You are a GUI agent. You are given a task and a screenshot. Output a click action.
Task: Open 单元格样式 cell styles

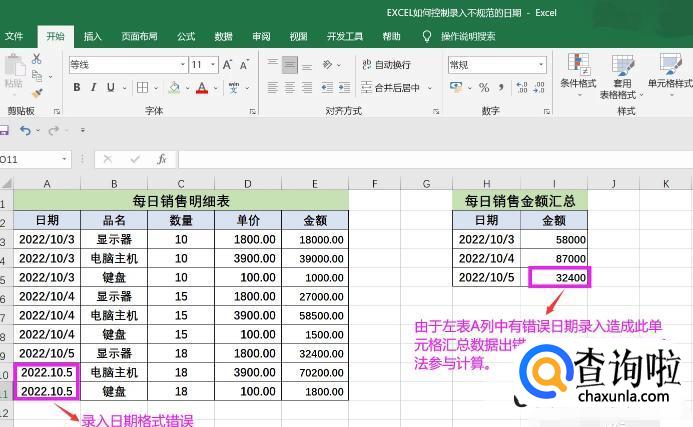[670, 75]
